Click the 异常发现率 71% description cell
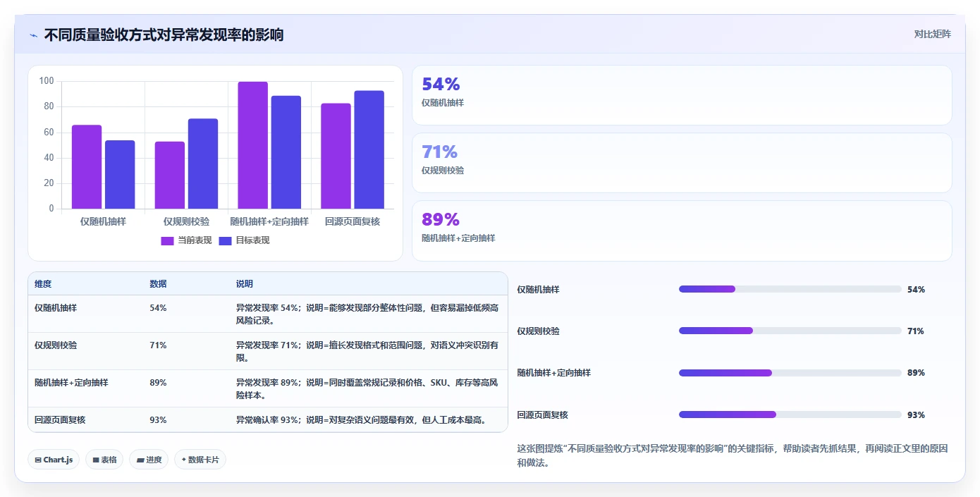Image resolution: width=980 pixels, height=497 pixels. [367, 352]
